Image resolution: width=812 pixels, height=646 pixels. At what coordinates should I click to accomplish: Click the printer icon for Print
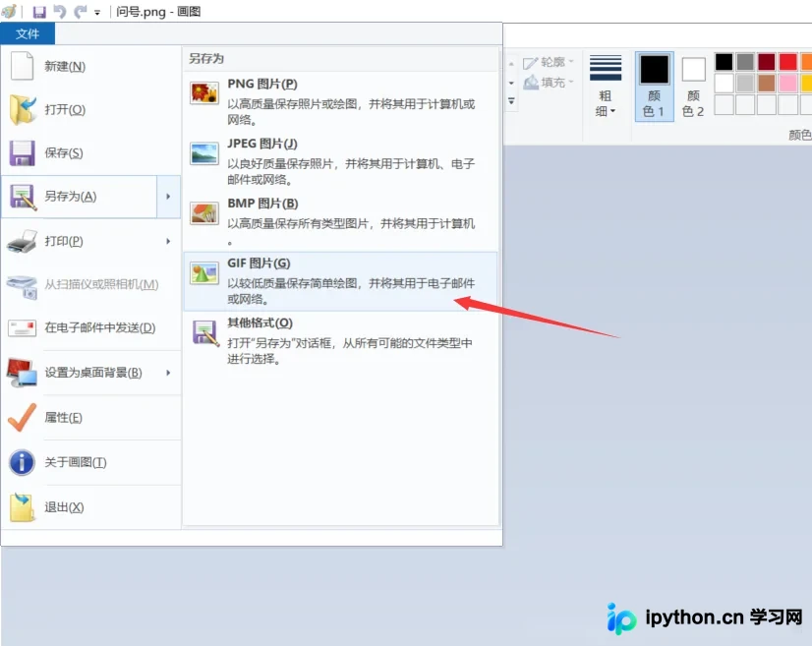point(23,242)
